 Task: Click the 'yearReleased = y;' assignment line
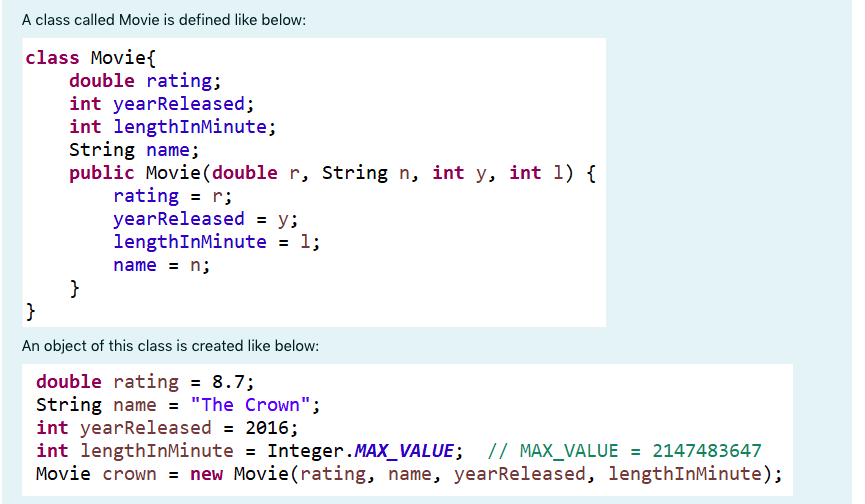pyautogui.click(x=206, y=219)
